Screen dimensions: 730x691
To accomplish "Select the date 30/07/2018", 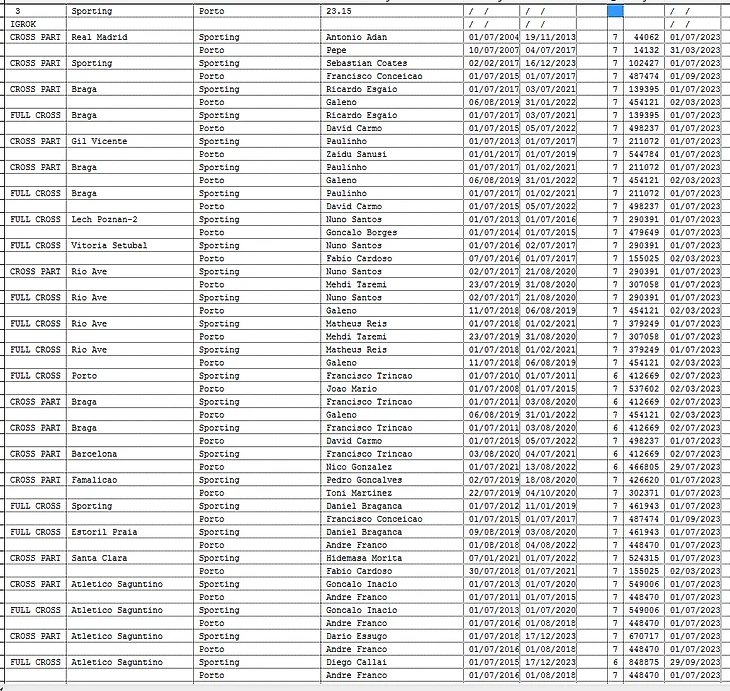I will tap(493, 572).
